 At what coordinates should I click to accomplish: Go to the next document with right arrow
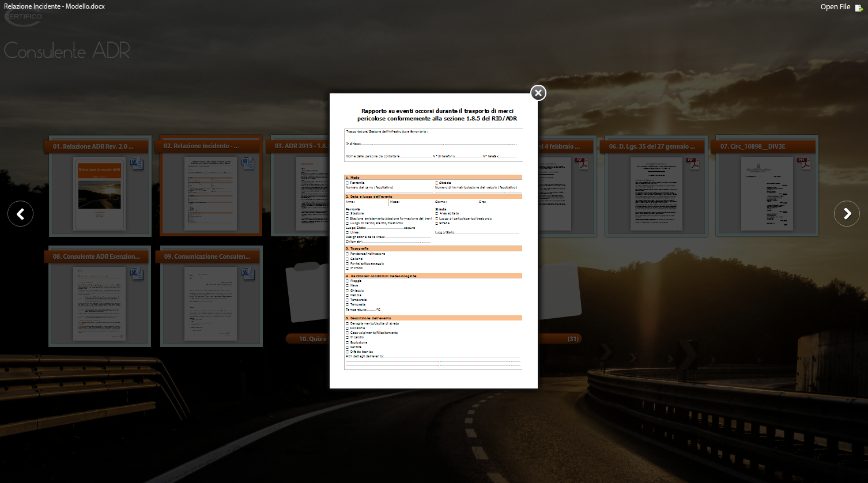tap(847, 214)
